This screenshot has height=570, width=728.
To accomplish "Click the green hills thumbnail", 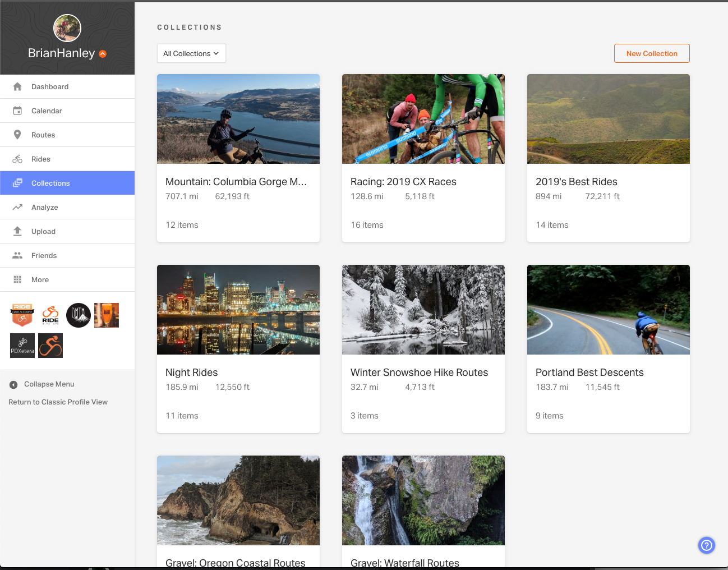I will coord(609,119).
